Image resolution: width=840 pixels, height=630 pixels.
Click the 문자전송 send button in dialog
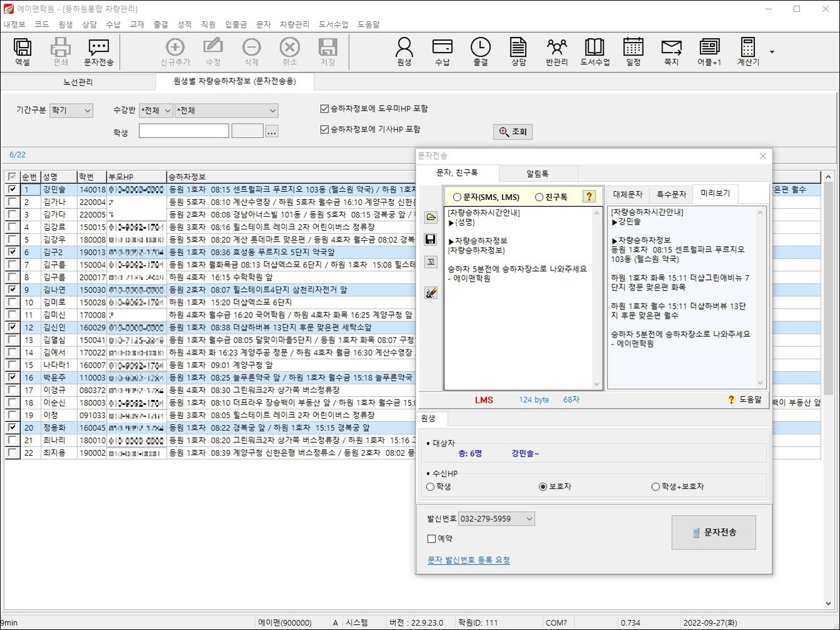pos(714,532)
